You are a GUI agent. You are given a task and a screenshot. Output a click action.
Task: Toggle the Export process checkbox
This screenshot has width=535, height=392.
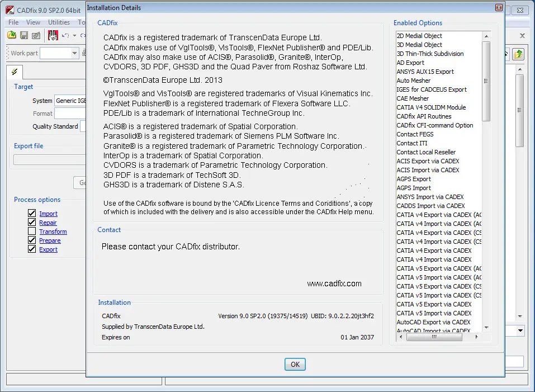coord(32,249)
